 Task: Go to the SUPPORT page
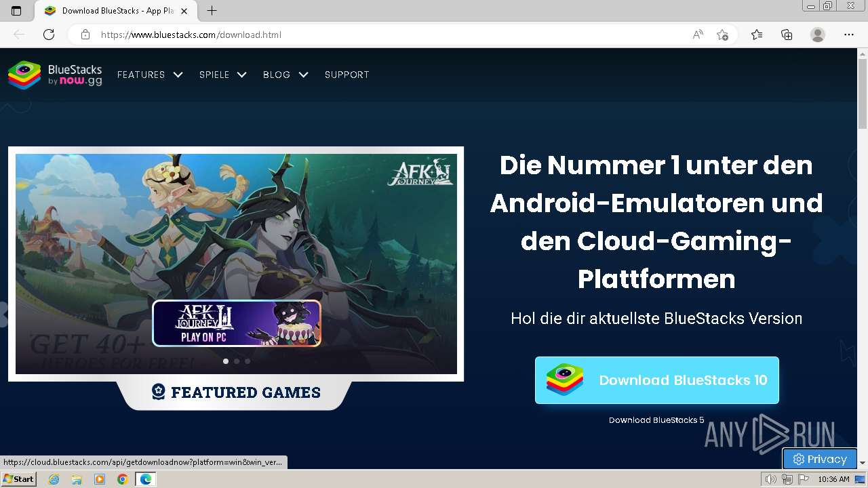[x=347, y=75]
